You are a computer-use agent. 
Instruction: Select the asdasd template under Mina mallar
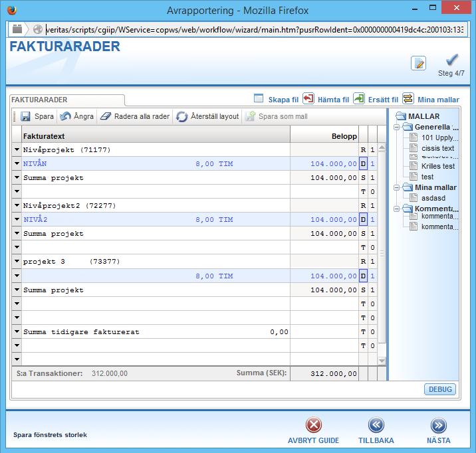pos(427,198)
